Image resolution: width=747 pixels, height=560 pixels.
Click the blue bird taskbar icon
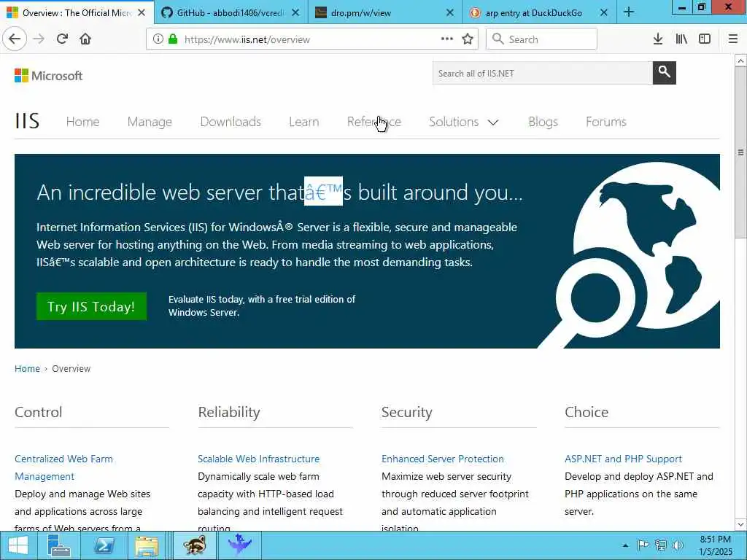point(239,545)
